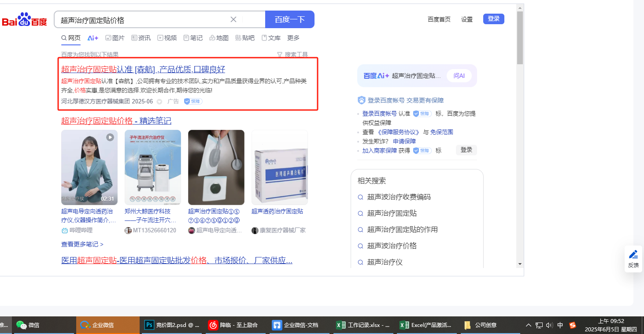Expand the 更多 search category menu

pos(293,38)
